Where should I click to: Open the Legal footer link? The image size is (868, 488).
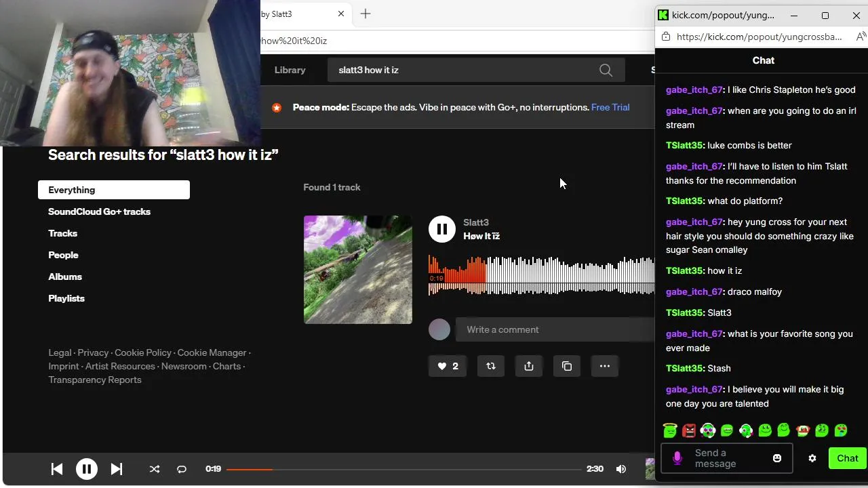coord(60,352)
